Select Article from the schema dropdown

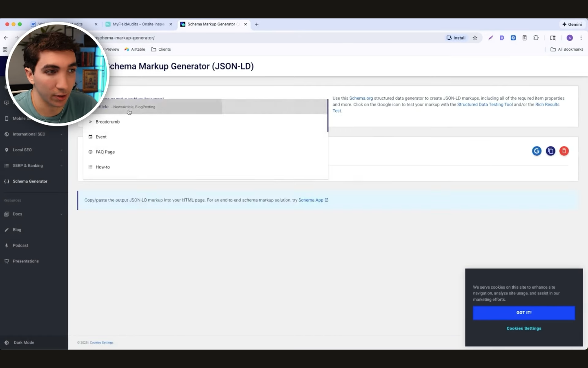205,107
